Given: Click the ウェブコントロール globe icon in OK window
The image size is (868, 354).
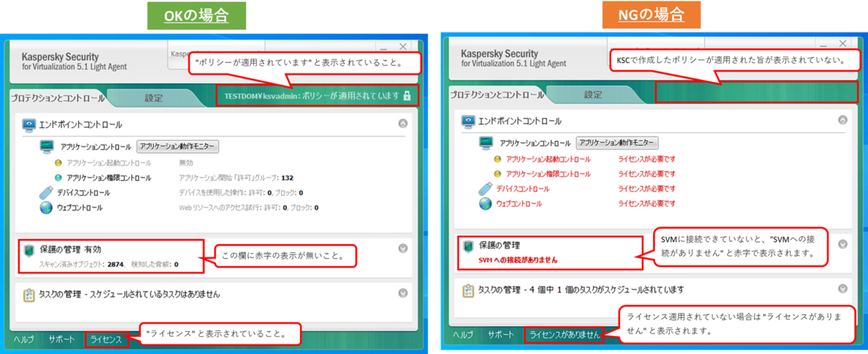Looking at the screenshot, I should point(46,207).
